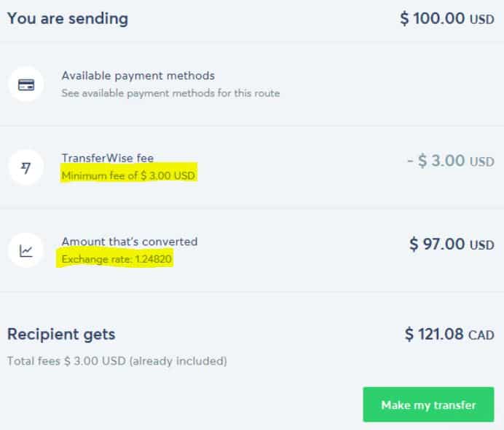Click the TransferWise fee icon
Screen dimensions: 504x430
(x=26, y=168)
